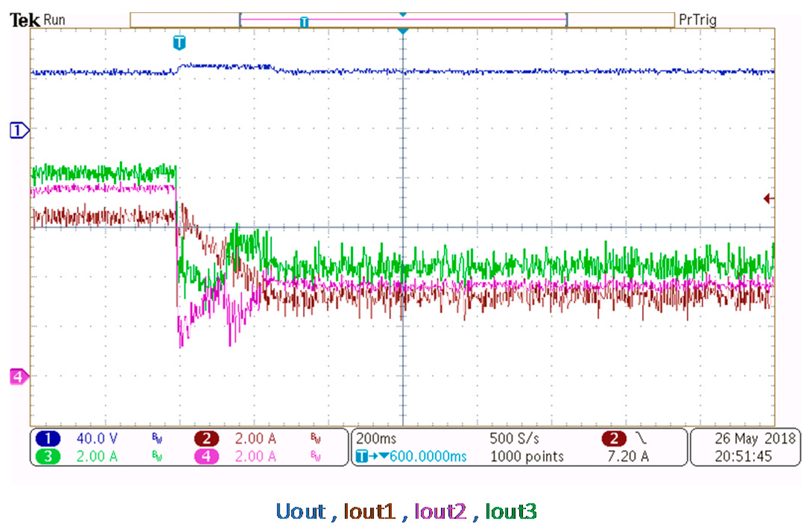Click the 600.0000ms trigger delay readout
The height and width of the screenshot is (532, 808).
pos(428,456)
